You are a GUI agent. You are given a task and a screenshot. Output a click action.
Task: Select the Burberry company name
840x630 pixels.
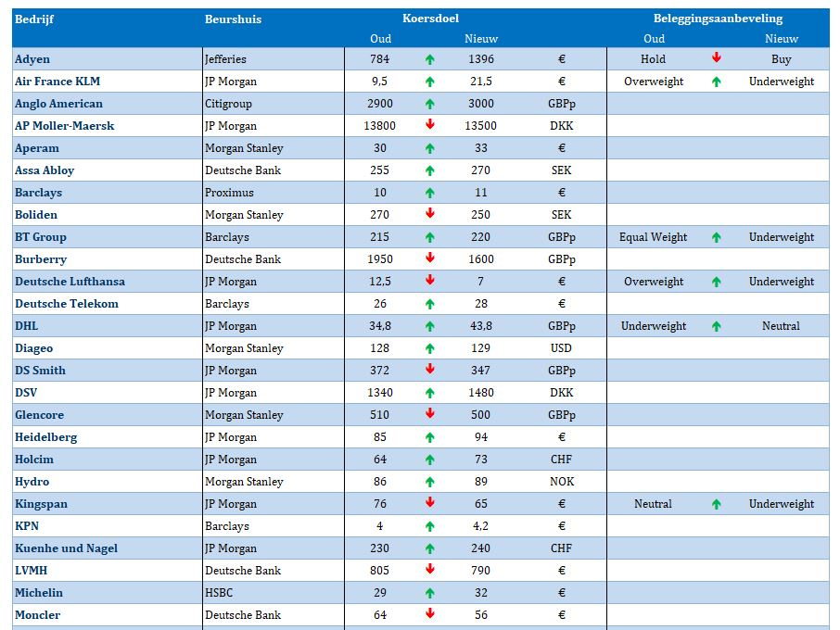(41, 259)
